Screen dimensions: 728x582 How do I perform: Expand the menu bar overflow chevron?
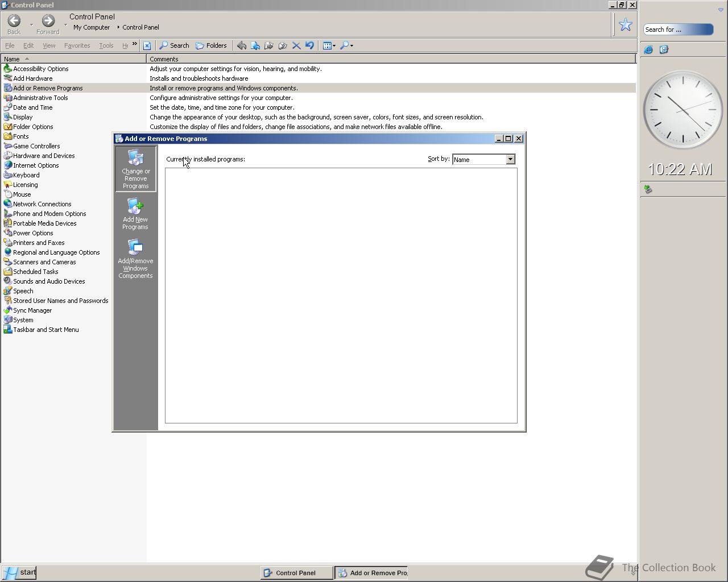click(x=135, y=44)
